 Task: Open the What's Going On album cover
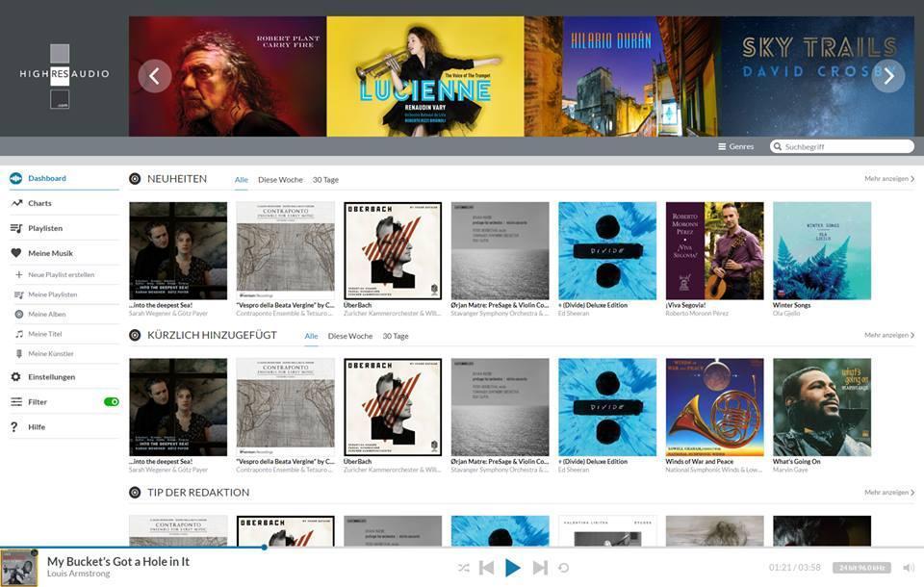pyautogui.click(x=821, y=407)
